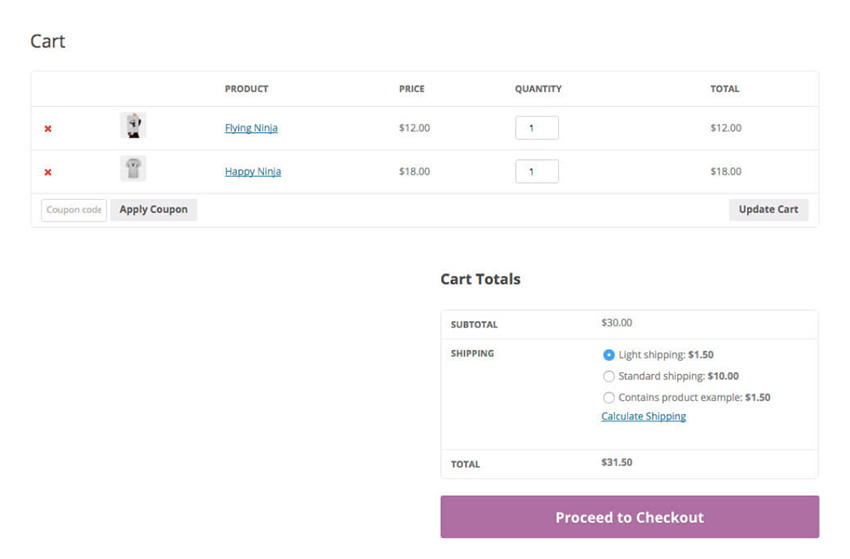850x559 pixels.
Task: Select Contains product example shipping option
Action: (609, 397)
